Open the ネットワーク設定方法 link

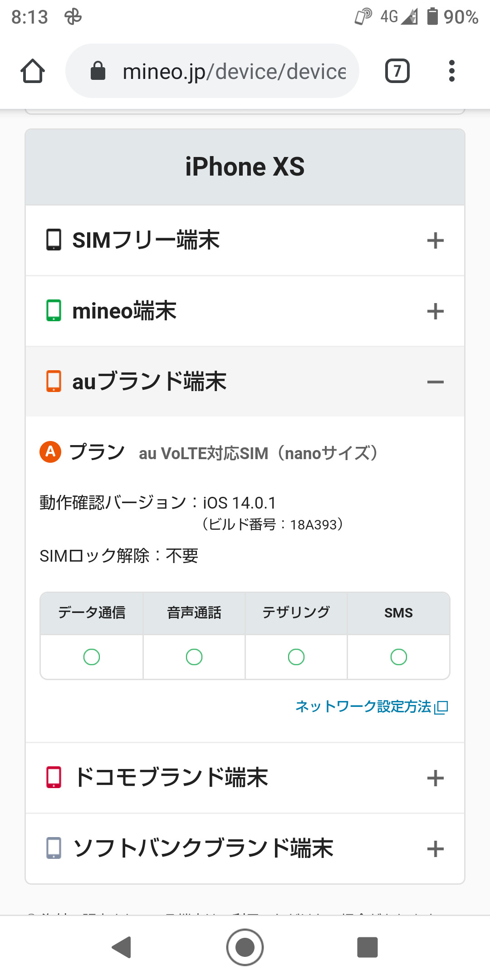click(x=371, y=706)
